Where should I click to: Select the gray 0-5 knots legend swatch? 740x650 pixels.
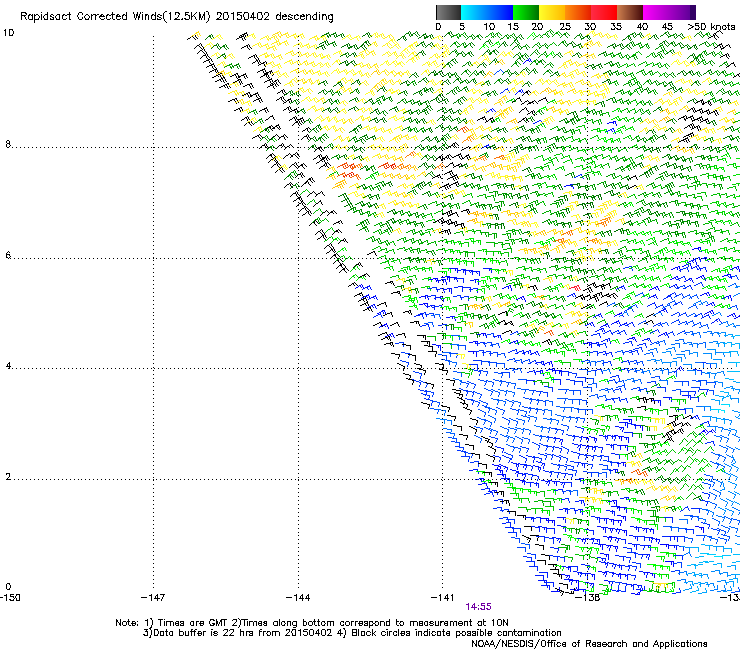448,12
